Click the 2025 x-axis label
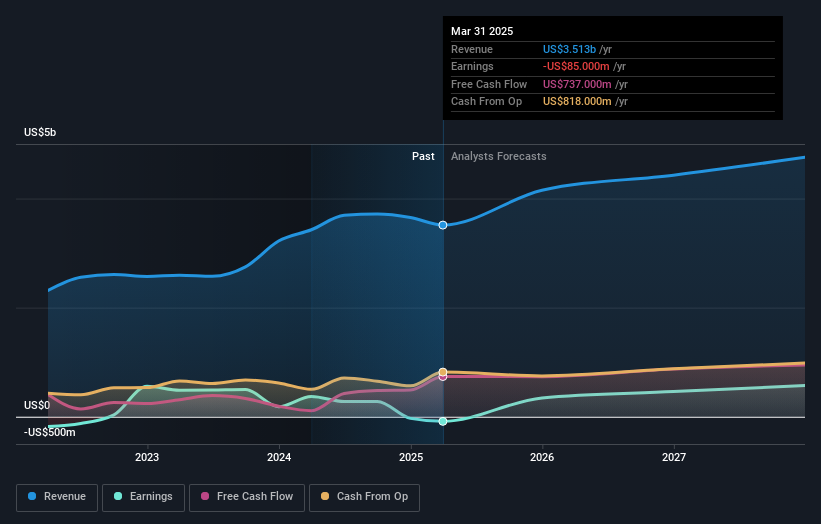This screenshot has width=821, height=524. pos(411,458)
